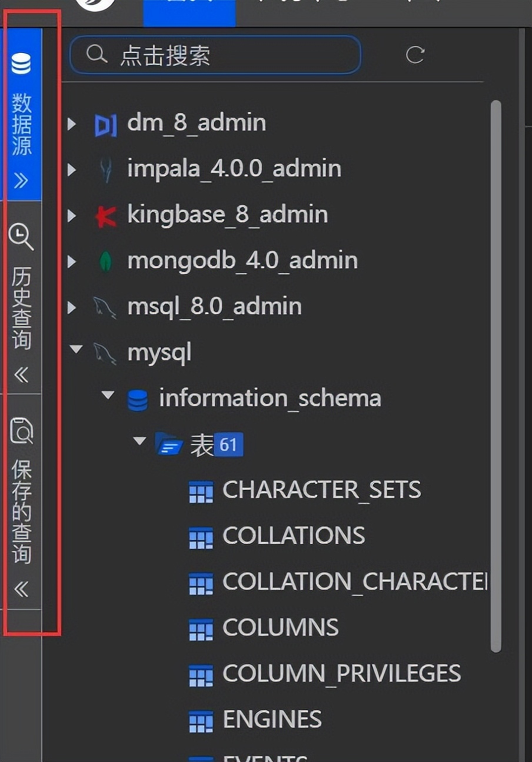This screenshot has width=532, height=762.
Task: Click the 保存的查询 saved-query icon
Action: coord(21,431)
